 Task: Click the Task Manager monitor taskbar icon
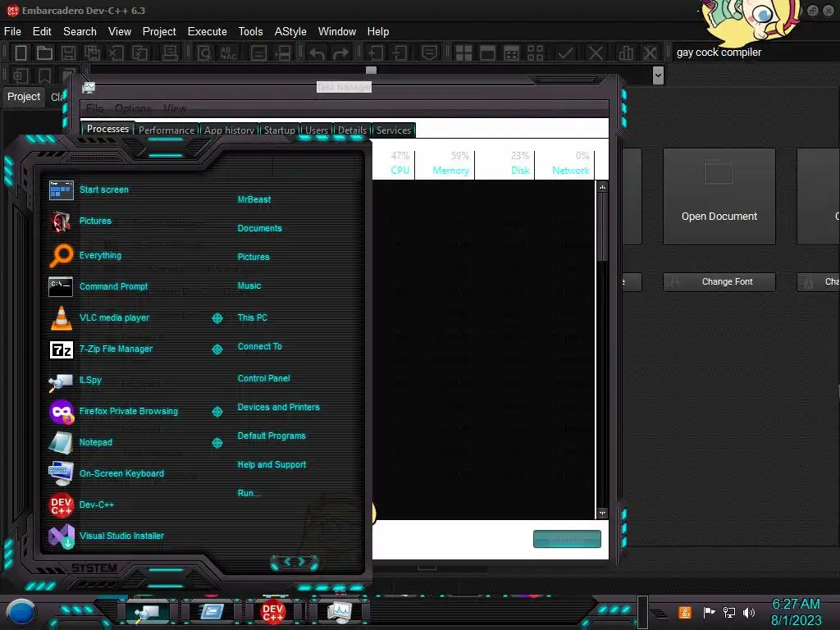pos(340,612)
